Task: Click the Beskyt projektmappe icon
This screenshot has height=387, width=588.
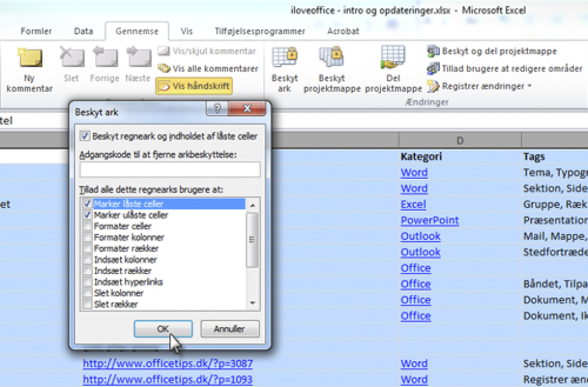Action: 331,59
